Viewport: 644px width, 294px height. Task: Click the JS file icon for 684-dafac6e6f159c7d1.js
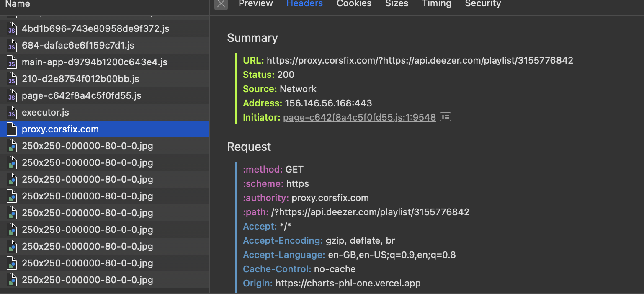pyautogui.click(x=12, y=46)
